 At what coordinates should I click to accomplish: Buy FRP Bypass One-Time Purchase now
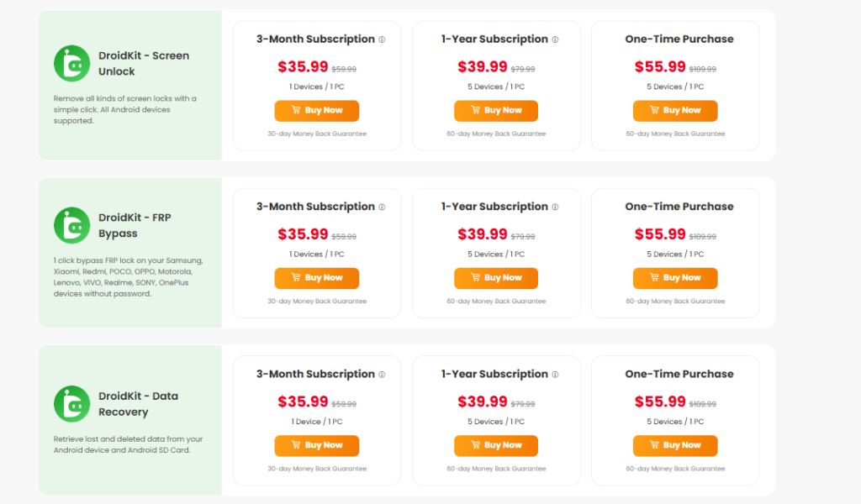(x=675, y=278)
